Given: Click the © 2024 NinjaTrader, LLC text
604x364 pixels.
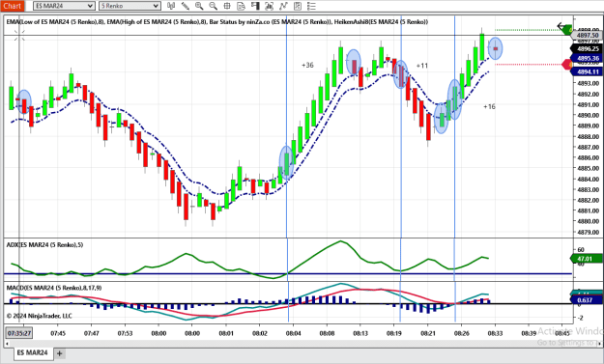Looking at the screenshot, I should coord(40,317).
